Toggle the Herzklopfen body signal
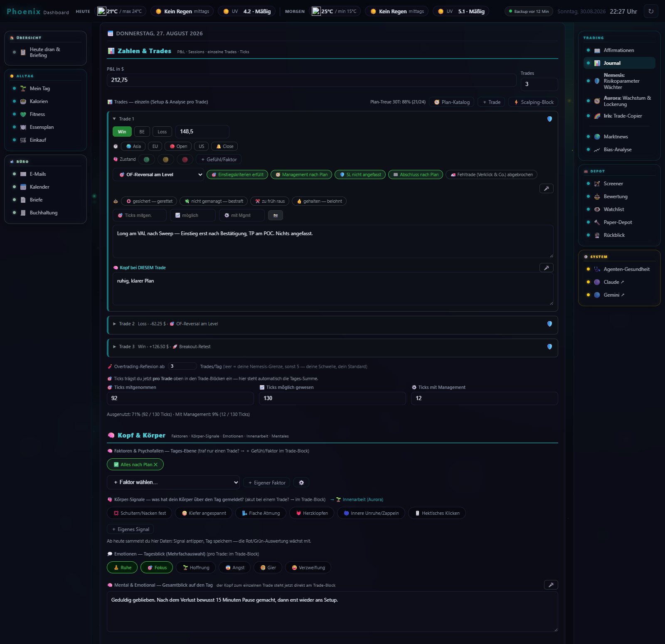 pyautogui.click(x=312, y=513)
